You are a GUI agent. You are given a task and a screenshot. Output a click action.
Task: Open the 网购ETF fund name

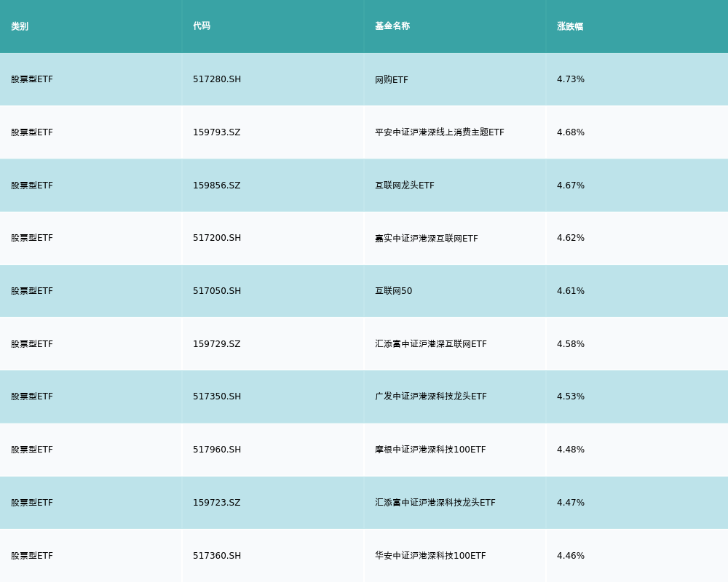tap(392, 80)
